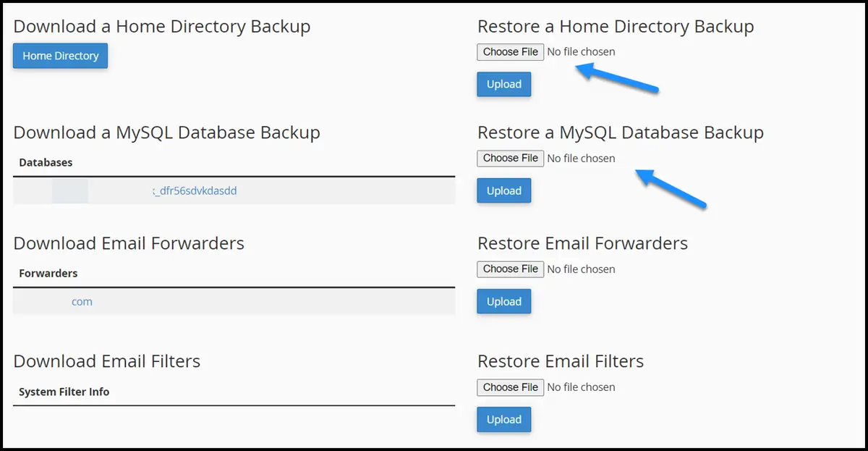The image size is (868, 451).
Task: Upload the Home Directory Backup file
Action: click(x=503, y=84)
